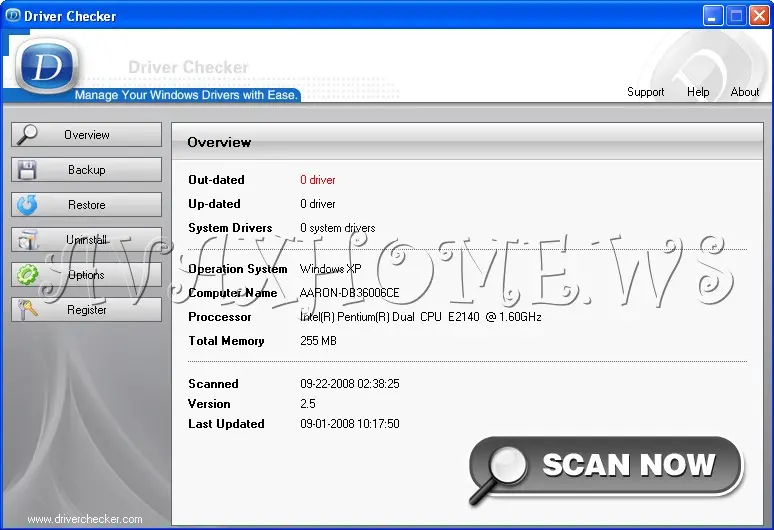Click the '255 MB' memory value
774x530 pixels.
click(x=318, y=341)
